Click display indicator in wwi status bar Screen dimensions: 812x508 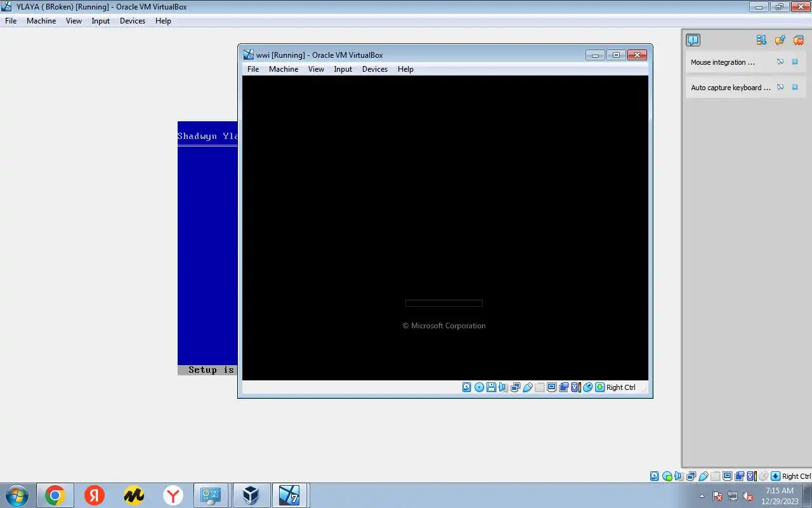(x=551, y=387)
